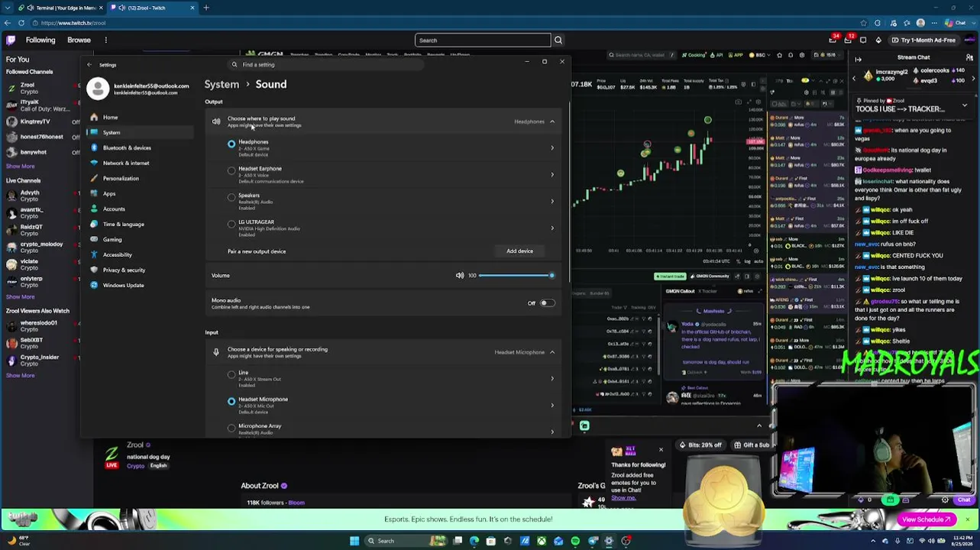This screenshot has width=980, height=550.
Task: Switch to the Zrool Twitch tab
Action: point(151,8)
